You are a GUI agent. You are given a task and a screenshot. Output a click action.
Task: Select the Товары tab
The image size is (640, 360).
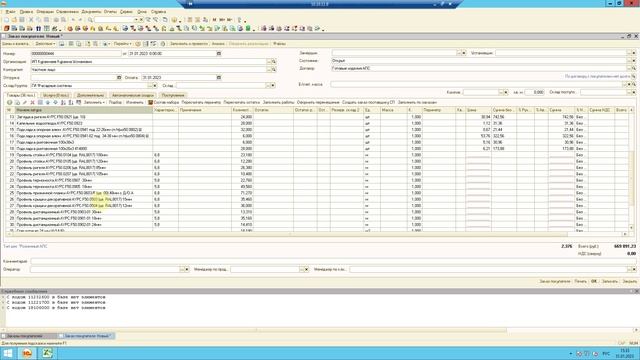click(x=20, y=95)
